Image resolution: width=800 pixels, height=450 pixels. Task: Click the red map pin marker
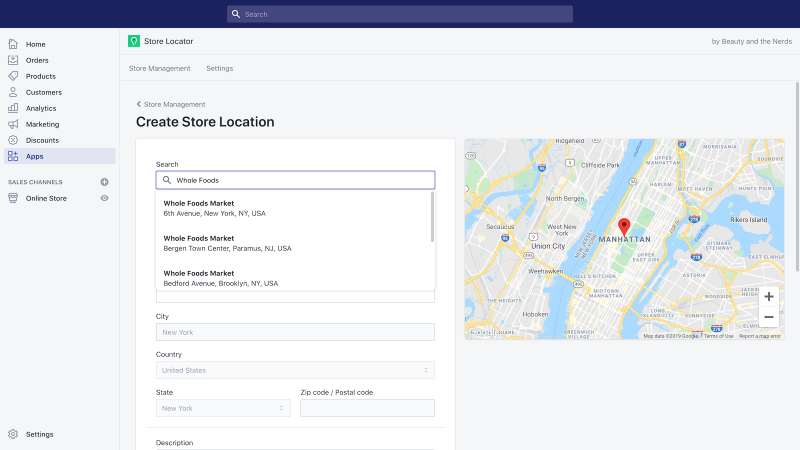(x=624, y=227)
